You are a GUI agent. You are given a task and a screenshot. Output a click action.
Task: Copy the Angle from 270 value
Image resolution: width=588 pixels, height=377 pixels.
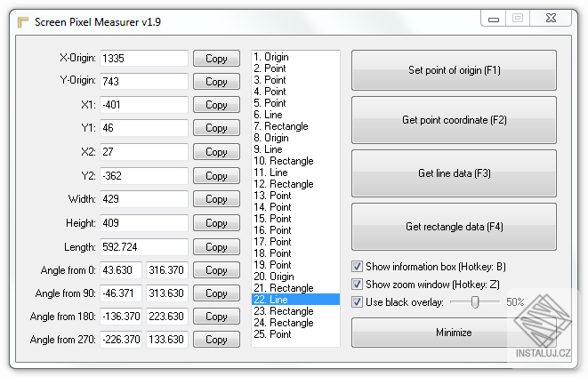[216, 340]
